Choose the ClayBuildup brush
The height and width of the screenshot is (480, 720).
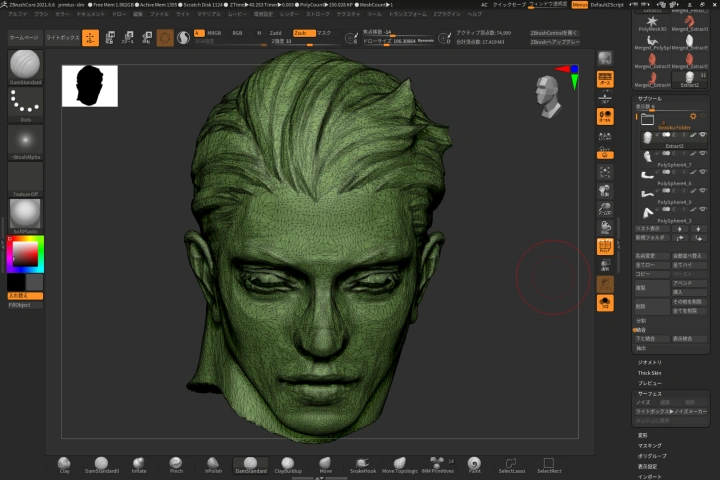[x=288, y=465]
